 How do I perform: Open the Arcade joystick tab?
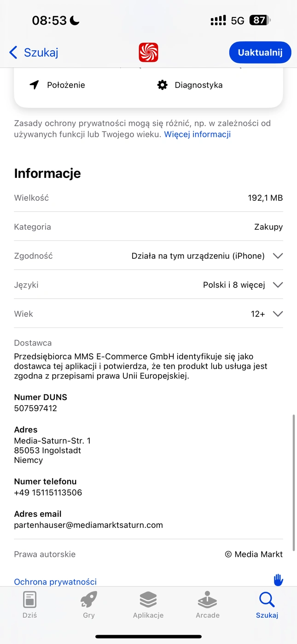coord(208,604)
